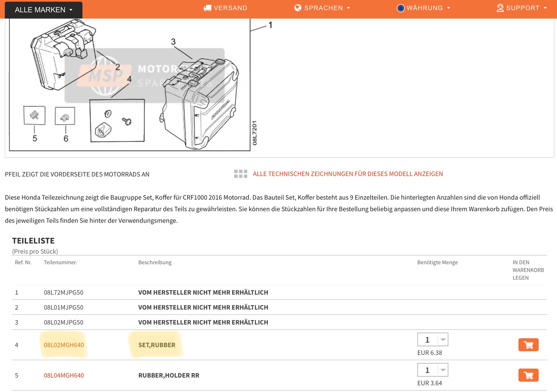This screenshot has height=392, width=557.
Task: Open part number 08L02MGH640 link
Action: [64, 345]
